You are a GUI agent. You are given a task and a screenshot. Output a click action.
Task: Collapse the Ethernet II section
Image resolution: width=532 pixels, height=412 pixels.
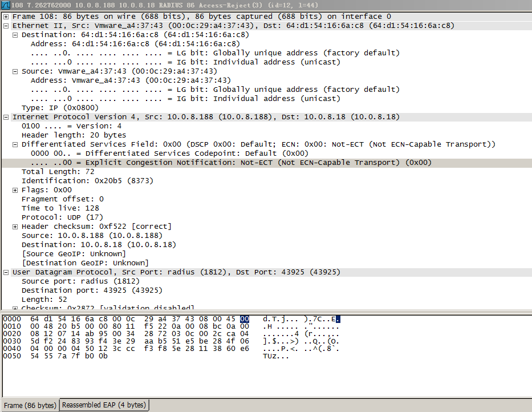tap(6, 25)
